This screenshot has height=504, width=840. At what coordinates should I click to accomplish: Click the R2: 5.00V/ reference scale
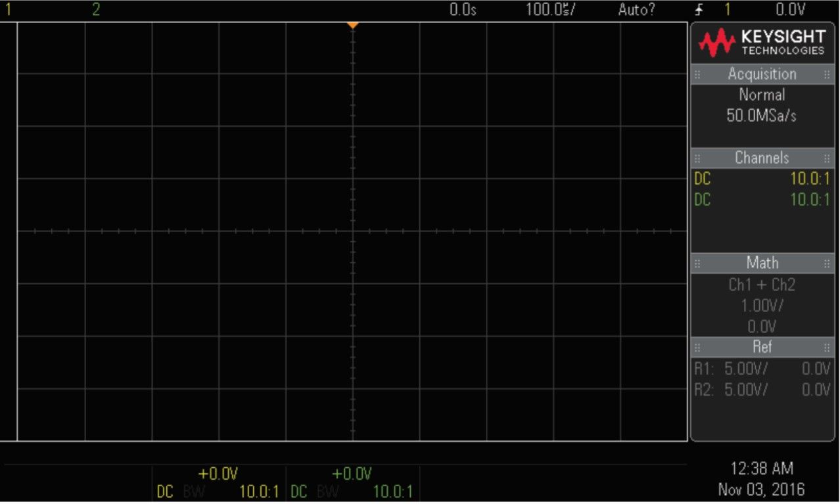click(730, 390)
